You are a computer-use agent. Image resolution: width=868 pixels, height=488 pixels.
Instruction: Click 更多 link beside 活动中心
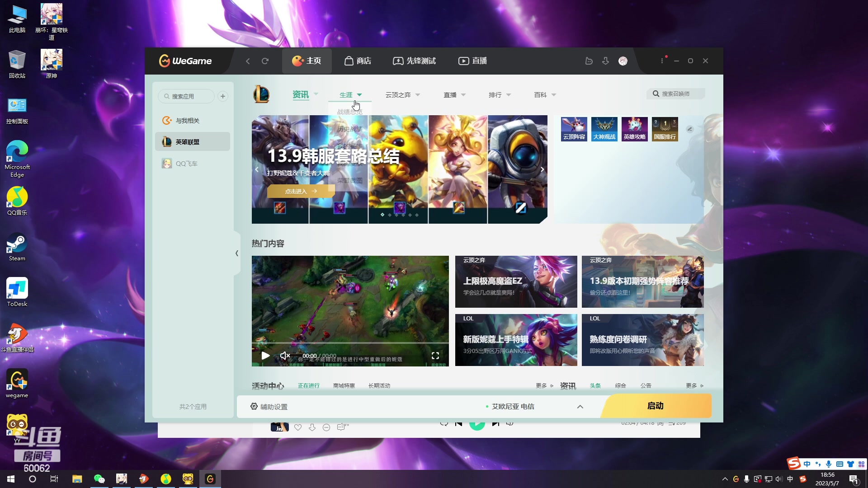coord(545,386)
